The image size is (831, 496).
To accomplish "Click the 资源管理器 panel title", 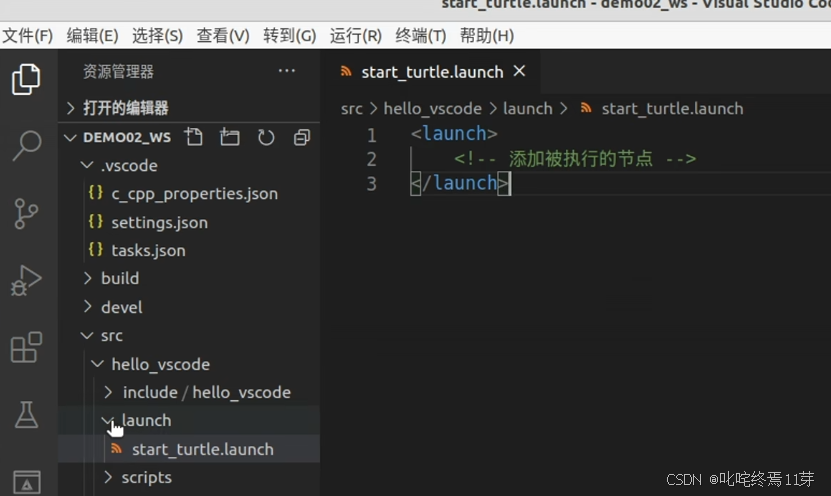I will 118,72.
